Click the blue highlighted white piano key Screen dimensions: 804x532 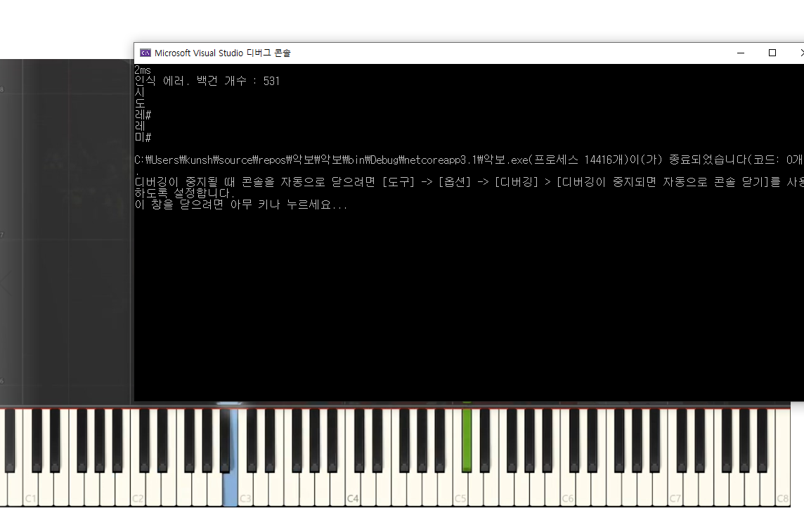231,489
